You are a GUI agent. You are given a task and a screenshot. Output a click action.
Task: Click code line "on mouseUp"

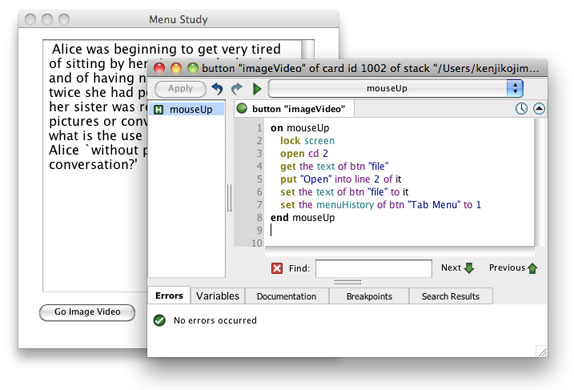300,128
